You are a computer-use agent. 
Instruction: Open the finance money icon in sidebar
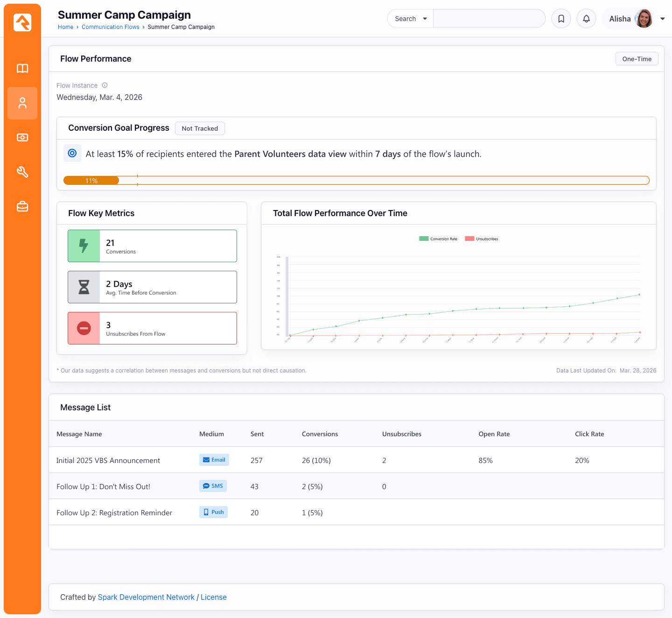(x=22, y=138)
